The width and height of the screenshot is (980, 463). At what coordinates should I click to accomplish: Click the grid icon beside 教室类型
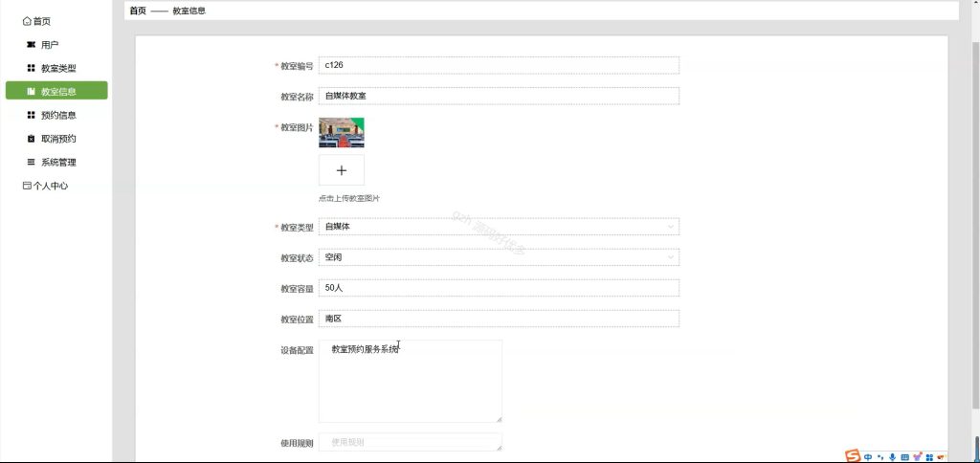pyautogui.click(x=32, y=68)
